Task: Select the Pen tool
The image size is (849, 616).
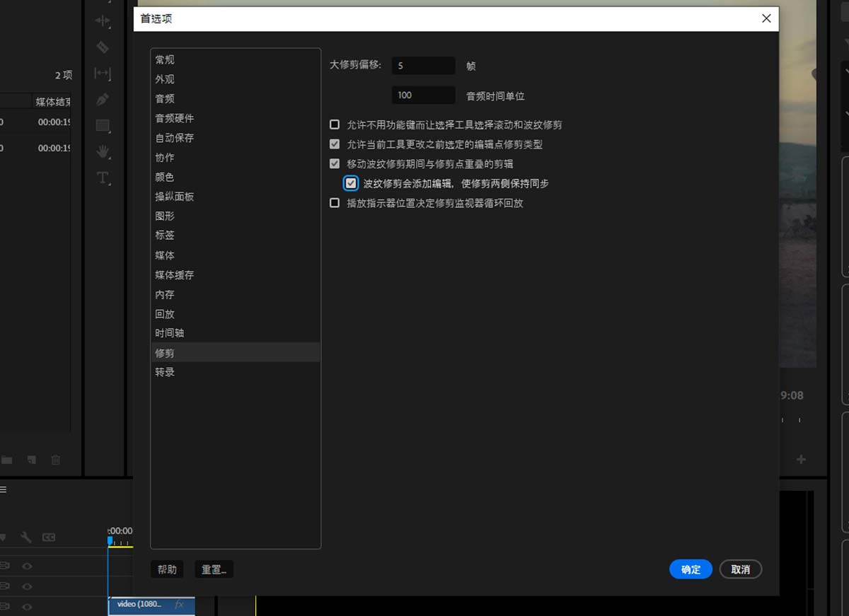Action: click(103, 99)
